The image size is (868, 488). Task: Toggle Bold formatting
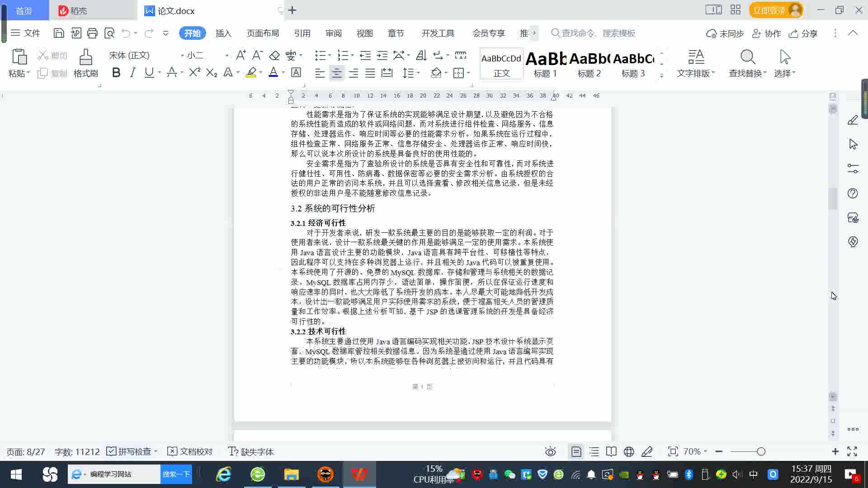(x=116, y=72)
